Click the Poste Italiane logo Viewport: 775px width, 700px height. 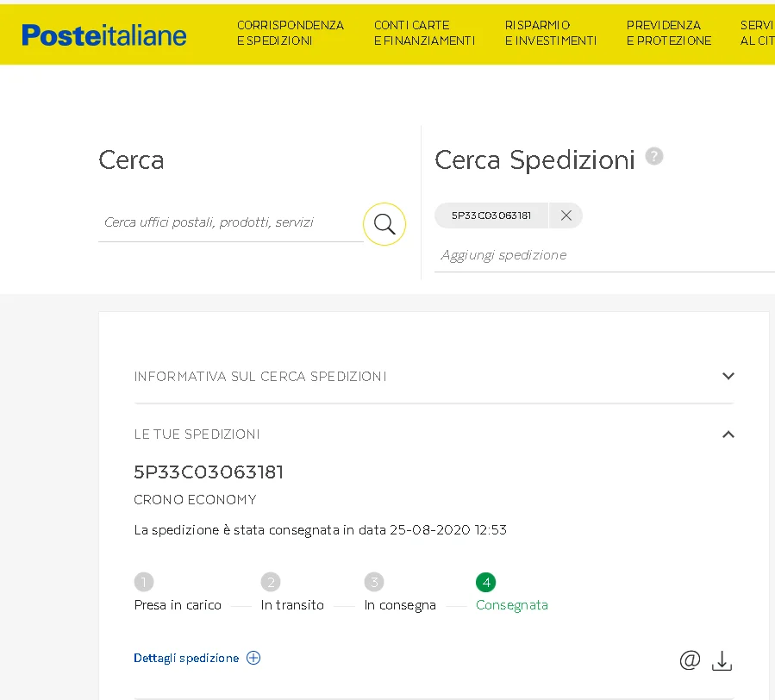pos(104,34)
